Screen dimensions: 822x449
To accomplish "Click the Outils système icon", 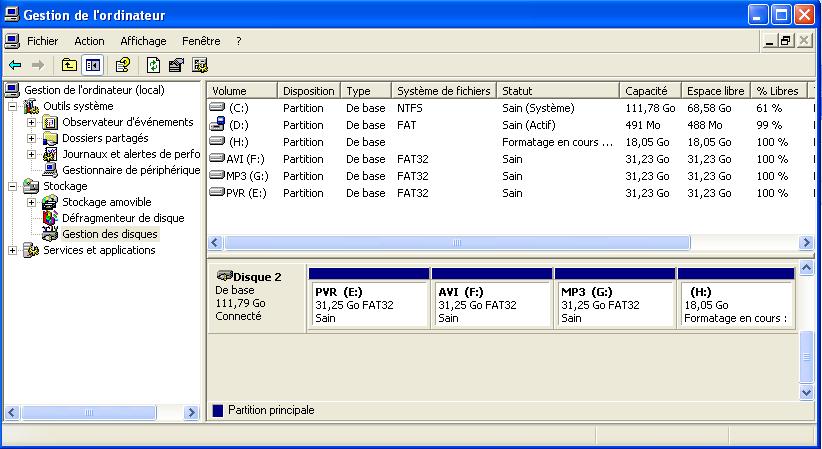I will tap(31, 106).
